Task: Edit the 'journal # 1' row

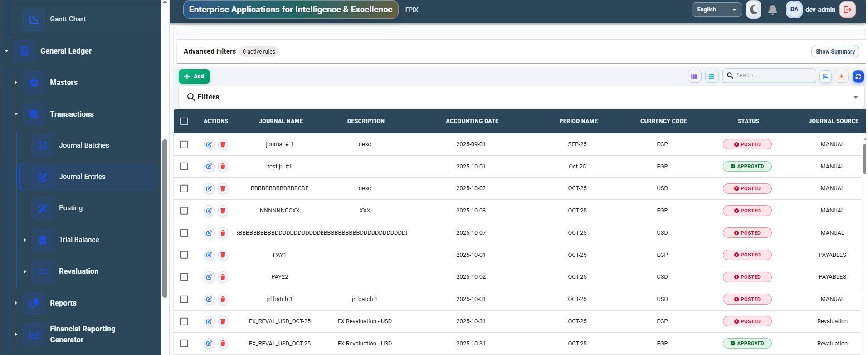Action: pos(209,144)
